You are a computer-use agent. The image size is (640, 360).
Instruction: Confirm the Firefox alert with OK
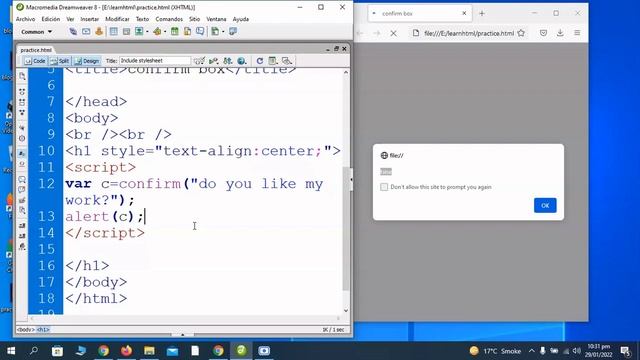point(545,205)
